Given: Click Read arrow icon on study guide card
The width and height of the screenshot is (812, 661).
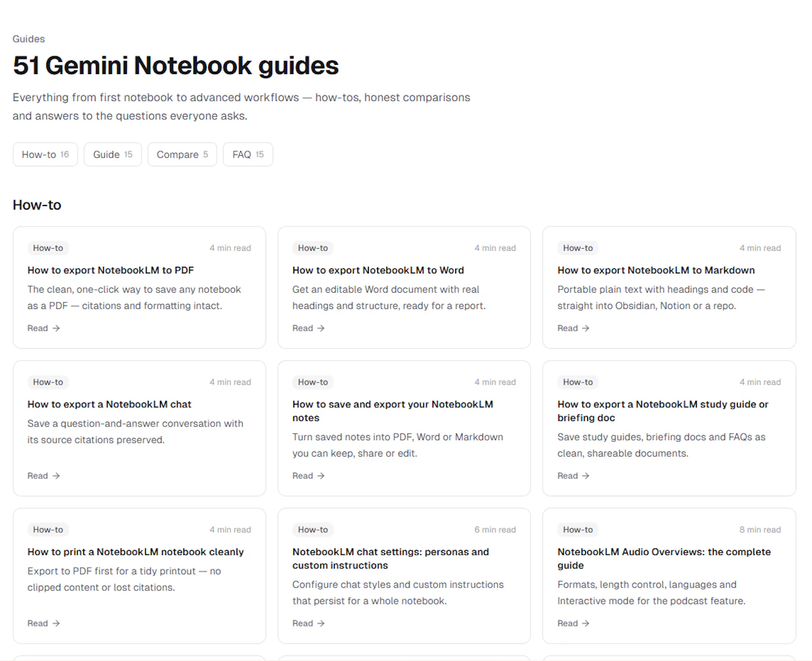Looking at the screenshot, I should pos(586,476).
